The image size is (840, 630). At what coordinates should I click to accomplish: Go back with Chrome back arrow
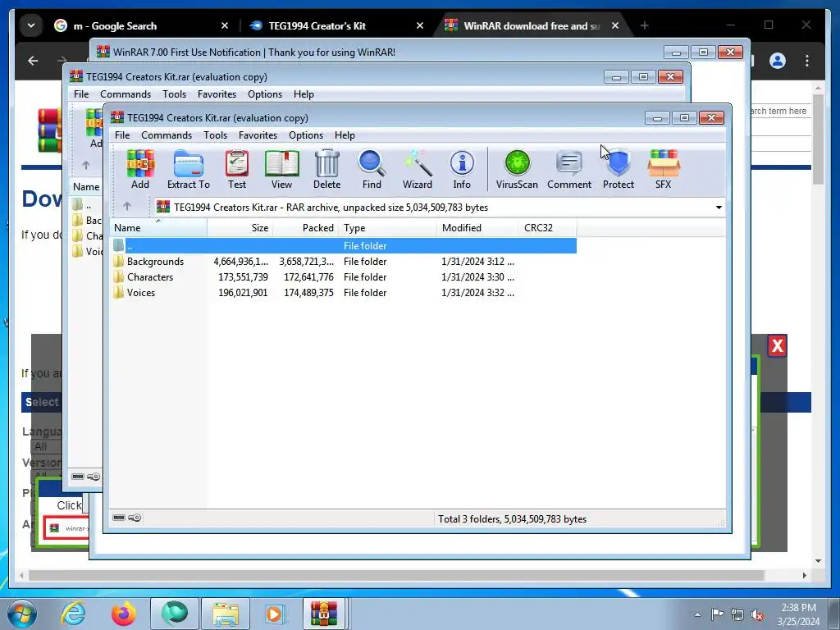(33, 61)
